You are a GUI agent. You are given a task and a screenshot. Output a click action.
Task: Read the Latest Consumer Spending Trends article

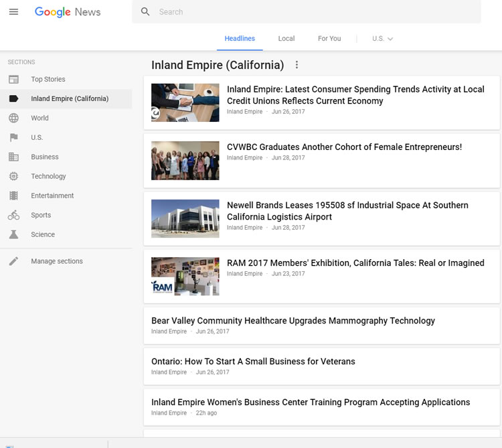pos(355,95)
